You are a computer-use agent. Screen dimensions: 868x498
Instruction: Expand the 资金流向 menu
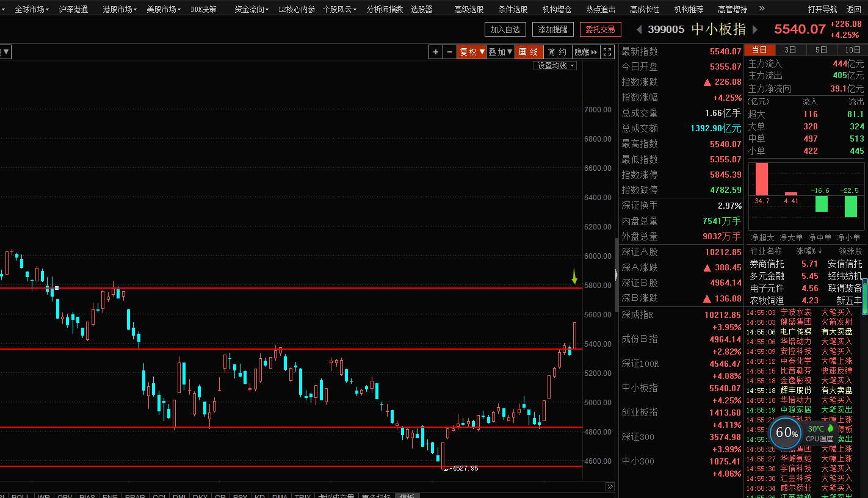tap(251, 9)
